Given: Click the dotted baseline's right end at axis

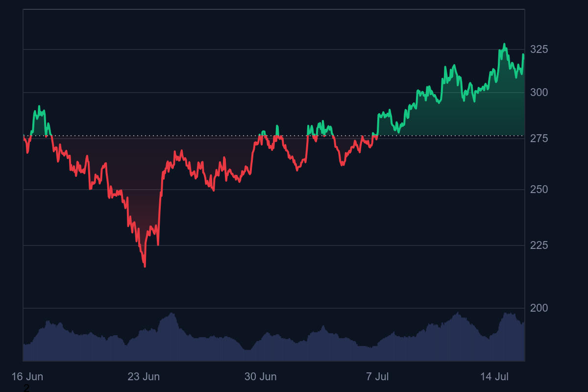Looking at the screenshot, I should pos(524,136).
